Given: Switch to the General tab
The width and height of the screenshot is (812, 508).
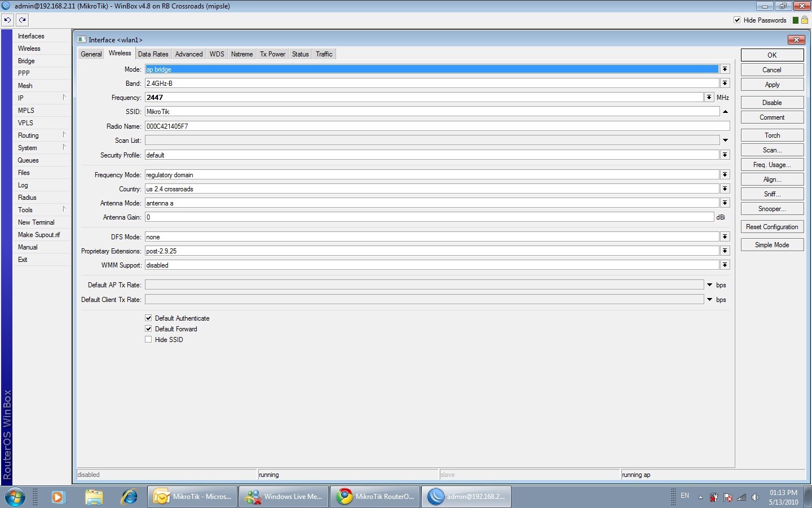Looking at the screenshot, I should click(91, 54).
